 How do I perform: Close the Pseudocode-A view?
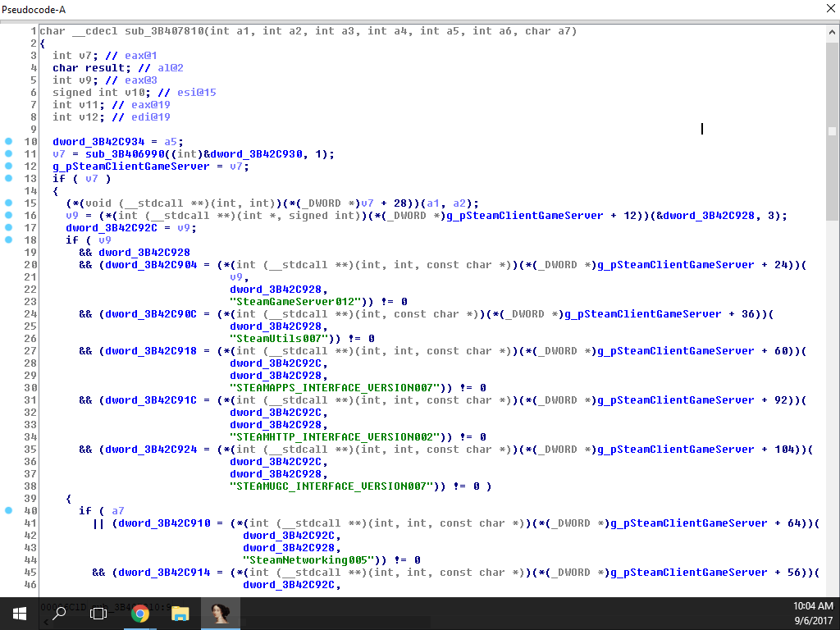coord(830,8)
